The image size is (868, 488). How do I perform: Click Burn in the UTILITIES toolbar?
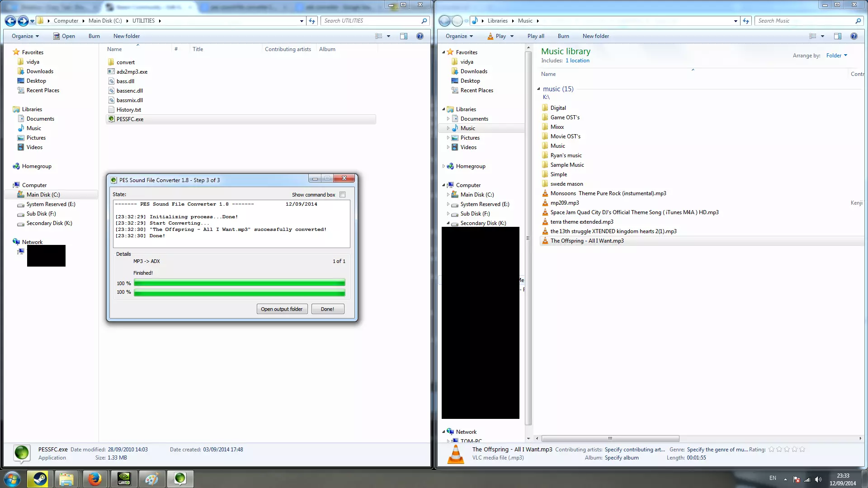click(x=94, y=36)
